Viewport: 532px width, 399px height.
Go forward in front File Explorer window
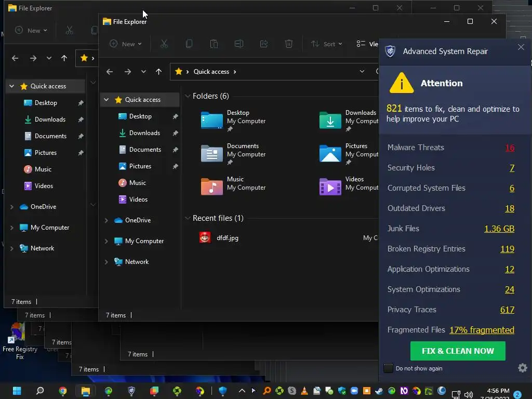tap(128, 72)
